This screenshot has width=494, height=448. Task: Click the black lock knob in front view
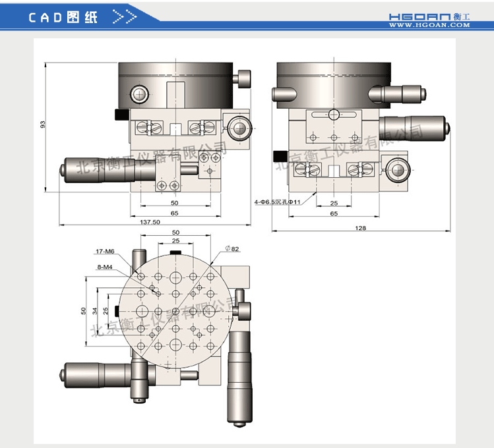(121, 115)
